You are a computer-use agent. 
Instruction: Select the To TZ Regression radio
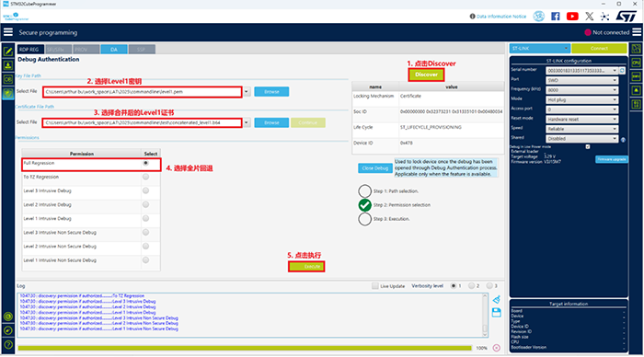click(x=145, y=177)
